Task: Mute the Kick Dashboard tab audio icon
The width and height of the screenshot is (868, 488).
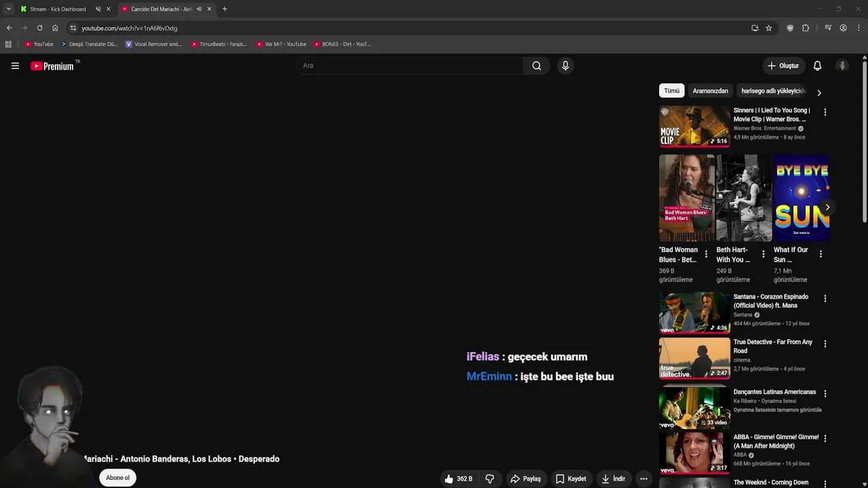Action: pyautogui.click(x=98, y=9)
